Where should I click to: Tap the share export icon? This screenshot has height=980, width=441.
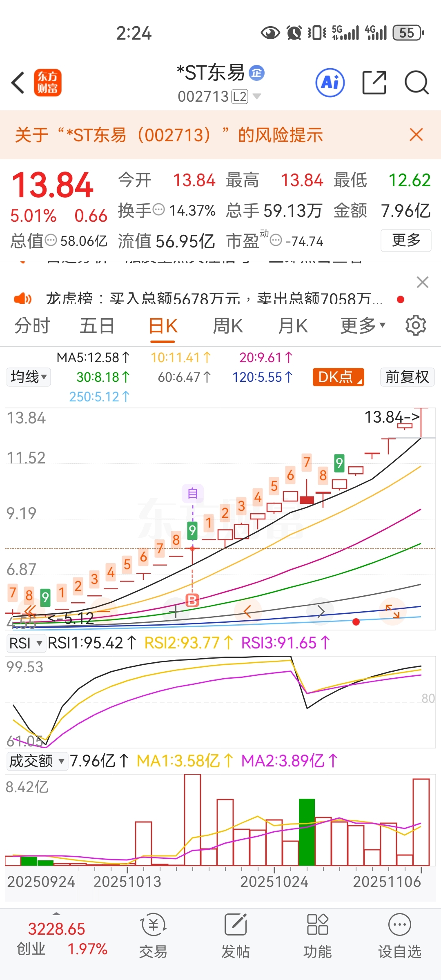tap(374, 82)
